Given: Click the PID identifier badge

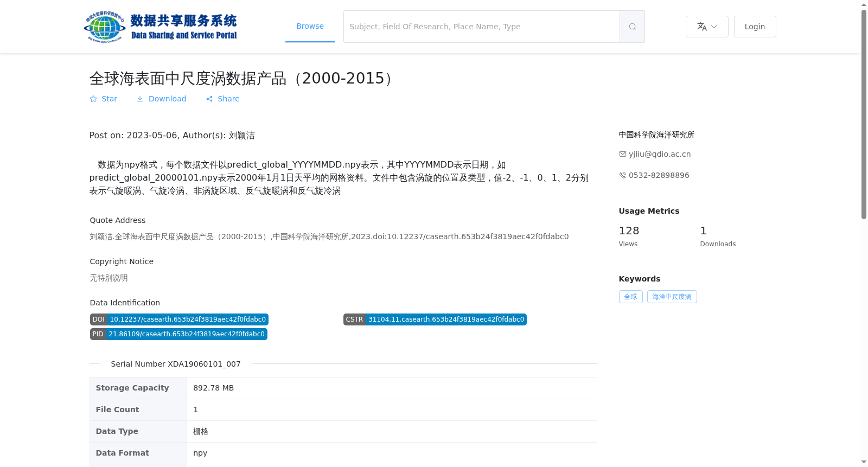Looking at the screenshot, I should pos(178,334).
